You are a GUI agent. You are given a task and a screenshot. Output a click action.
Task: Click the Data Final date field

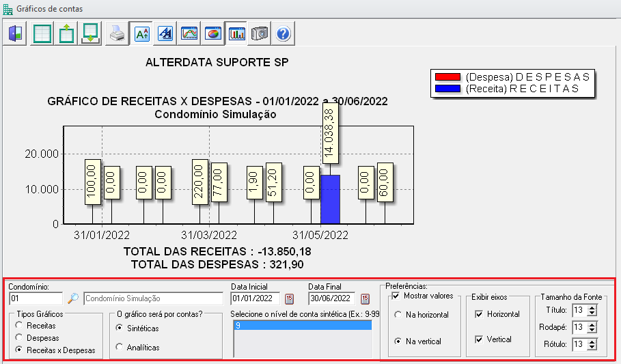331,298
